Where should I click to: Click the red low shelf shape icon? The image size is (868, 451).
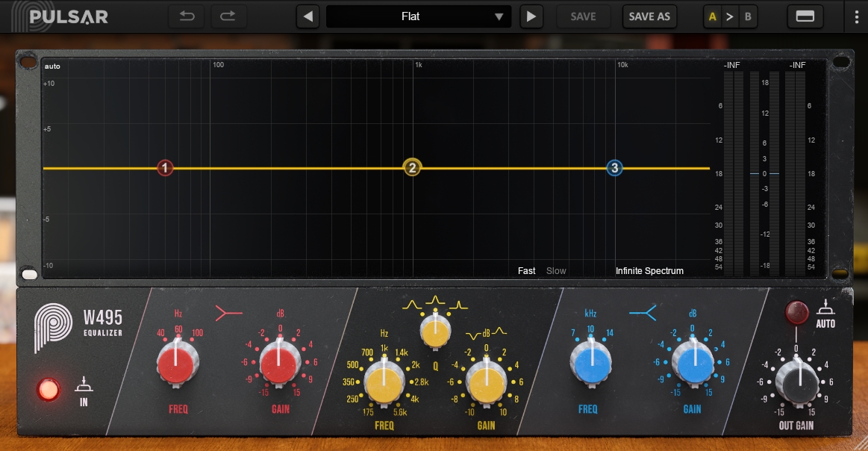click(228, 314)
